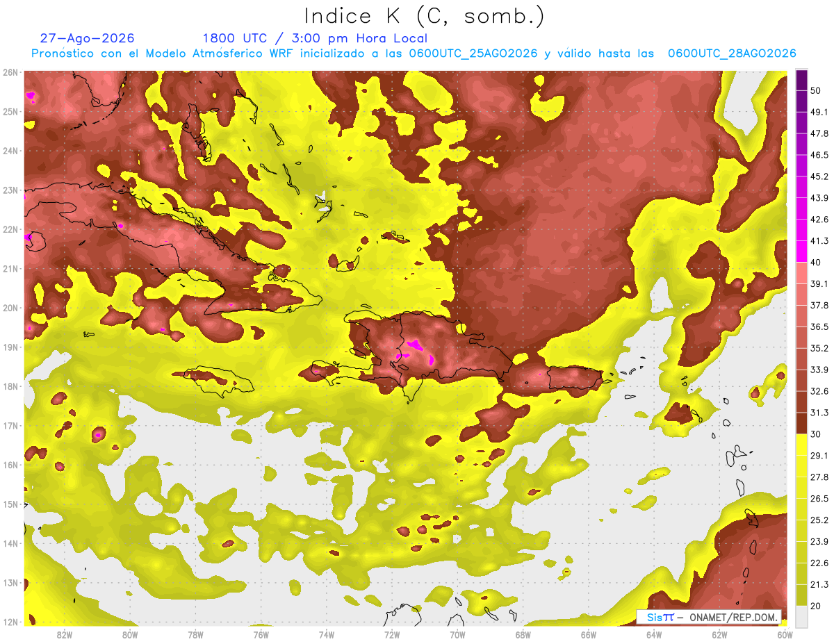Screen dimensions: 834x644
Task: Click the '24N' latitude label
Action: (10, 151)
